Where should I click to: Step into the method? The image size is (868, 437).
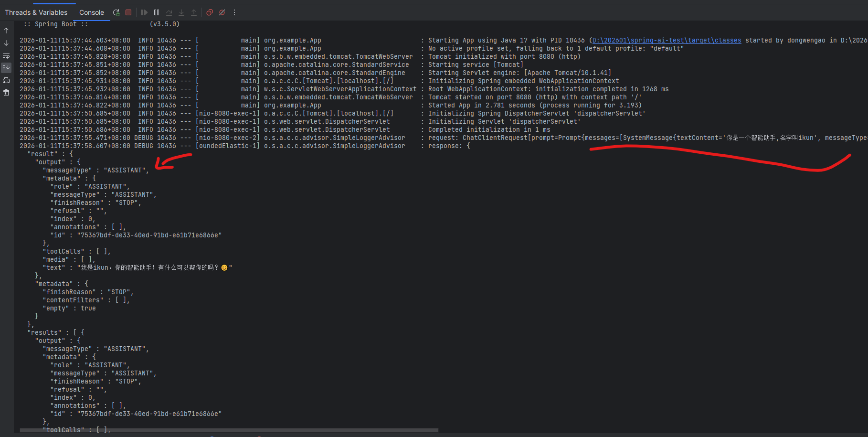tap(181, 12)
